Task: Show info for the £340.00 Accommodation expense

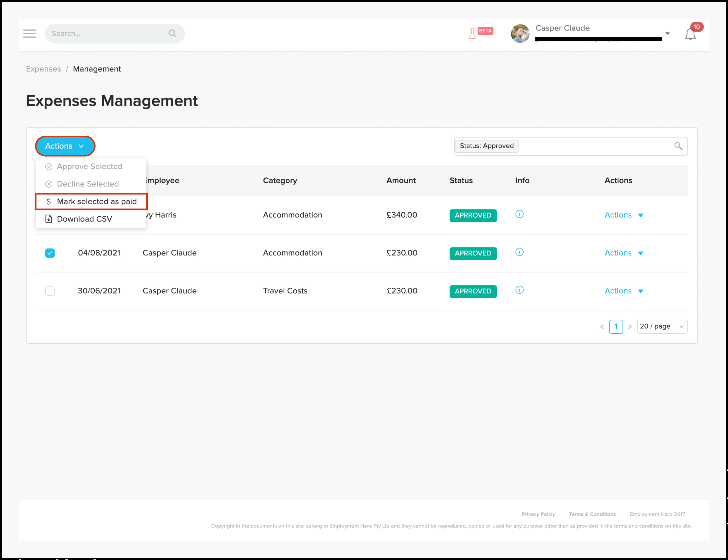Action: pos(519,214)
